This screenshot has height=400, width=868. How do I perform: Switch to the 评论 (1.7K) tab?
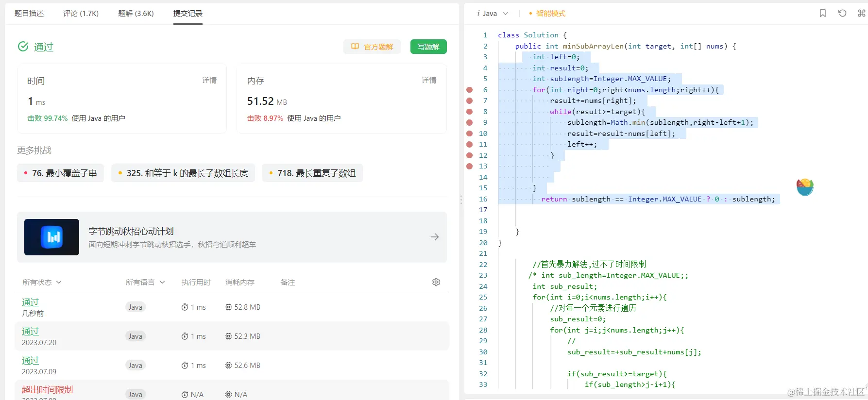81,14
